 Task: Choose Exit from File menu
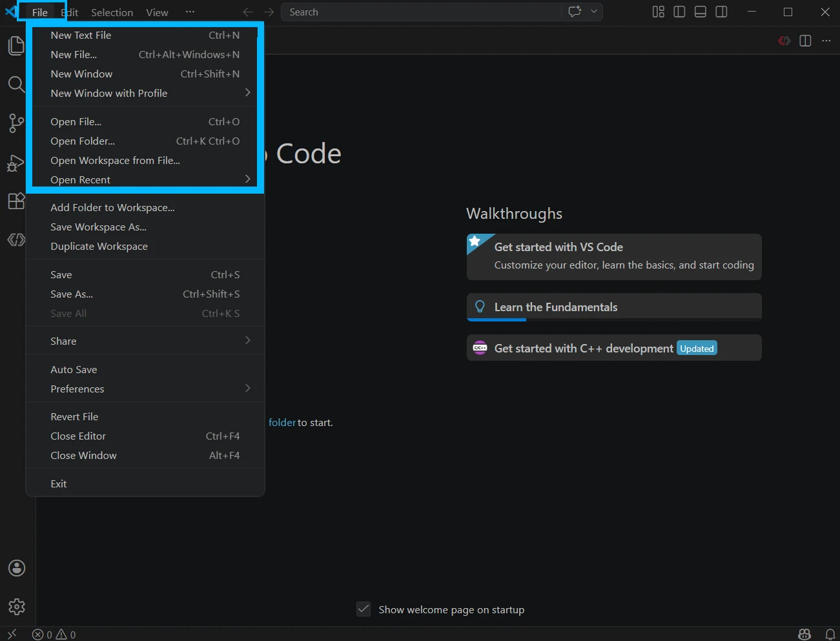coord(145,483)
